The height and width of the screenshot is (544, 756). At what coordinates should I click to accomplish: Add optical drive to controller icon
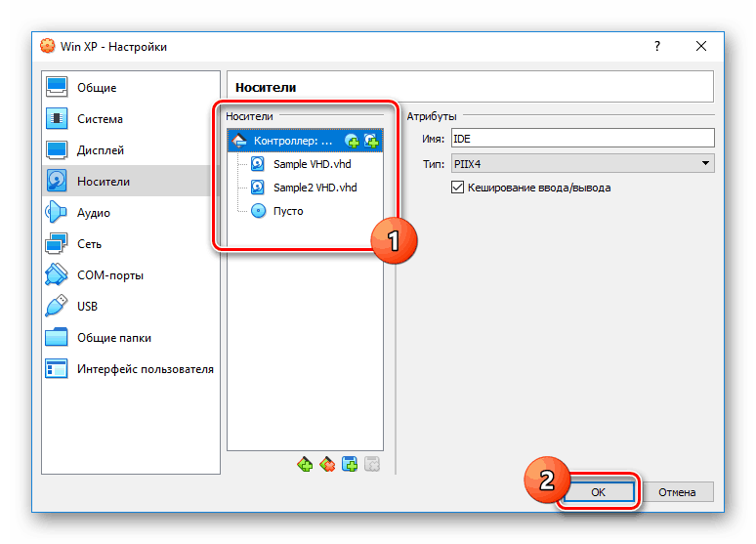[352, 141]
